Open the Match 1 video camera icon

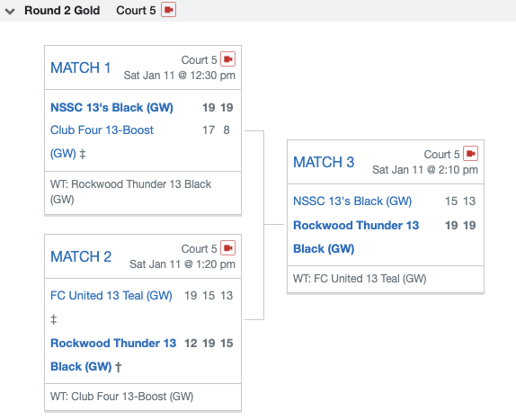(x=227, y=59)
